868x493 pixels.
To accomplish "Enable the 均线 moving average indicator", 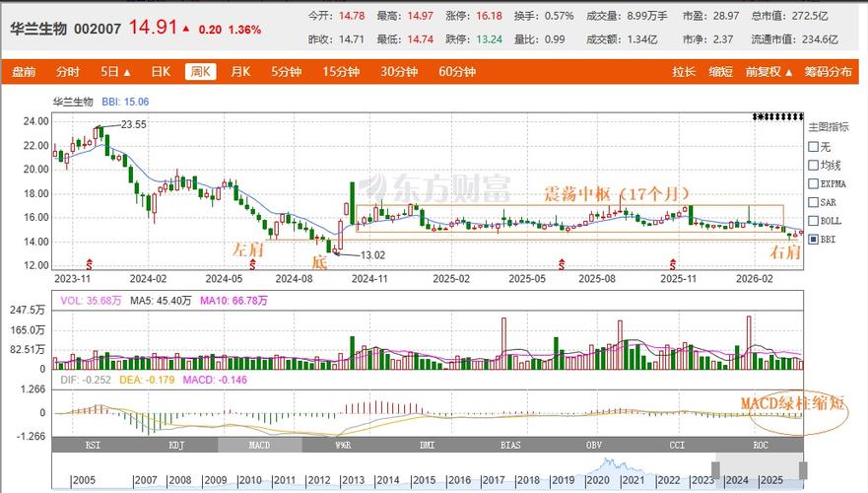I will pos(813,165).
